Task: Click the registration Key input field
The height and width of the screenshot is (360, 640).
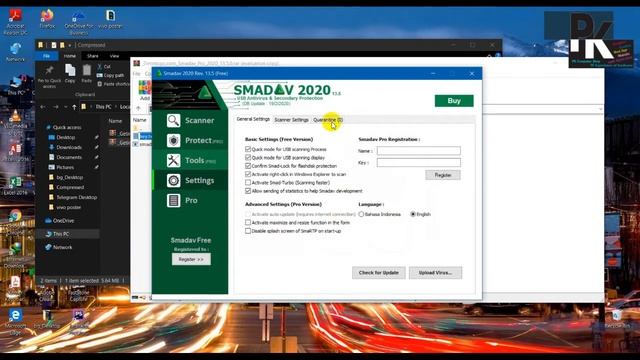Action: pyautogui.click(x=418, y=162)
